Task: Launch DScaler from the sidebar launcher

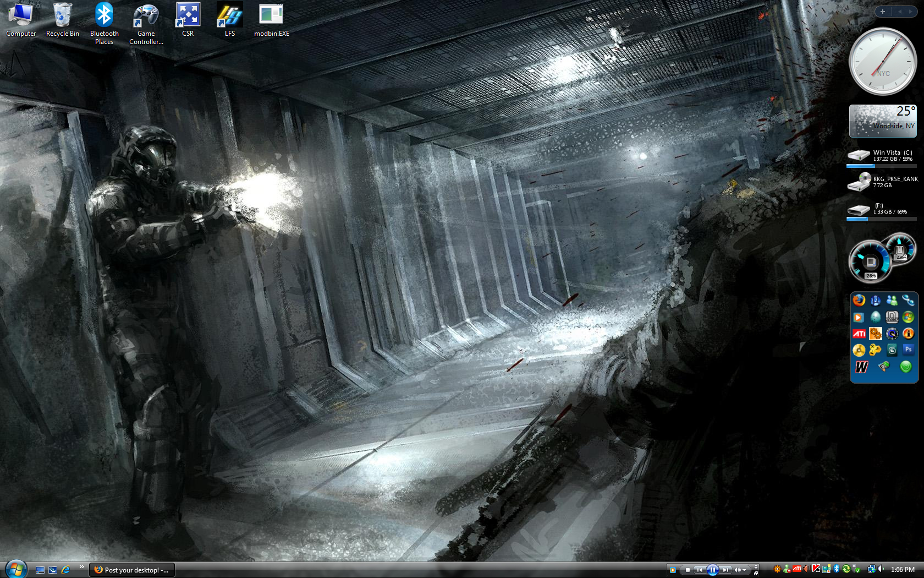Action: tap(892, 317)
